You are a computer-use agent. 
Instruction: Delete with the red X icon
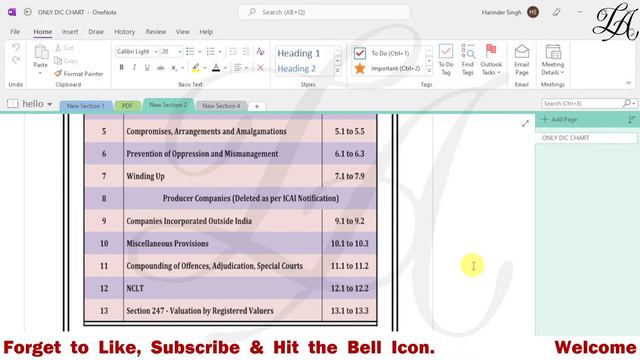pyautogui.click(x=260, y=67)
